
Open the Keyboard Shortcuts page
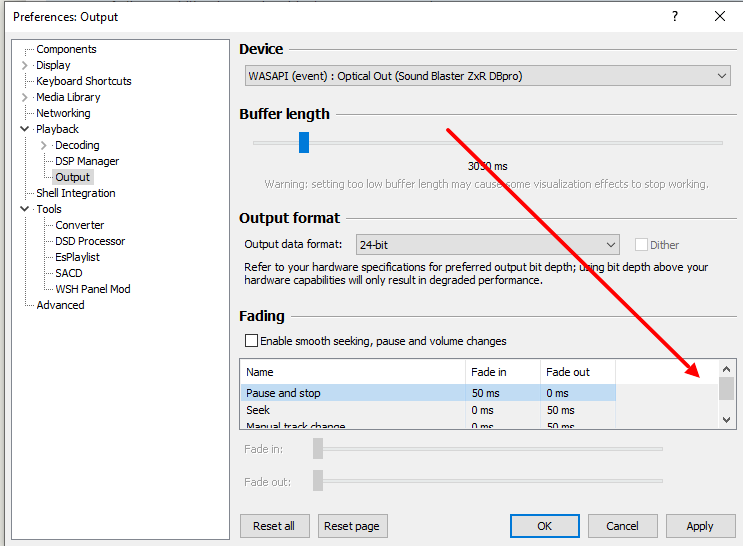pyautogui.click(x=83, y=81)
